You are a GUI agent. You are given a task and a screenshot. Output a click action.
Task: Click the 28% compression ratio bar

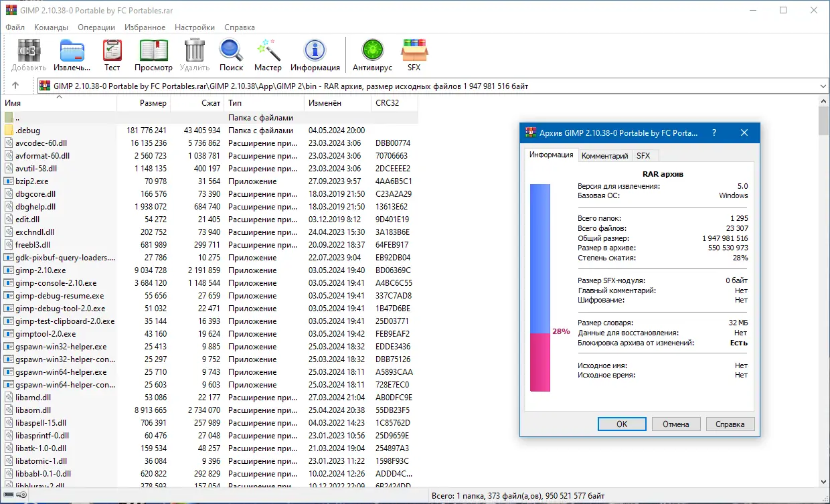[x=540, y=288]
